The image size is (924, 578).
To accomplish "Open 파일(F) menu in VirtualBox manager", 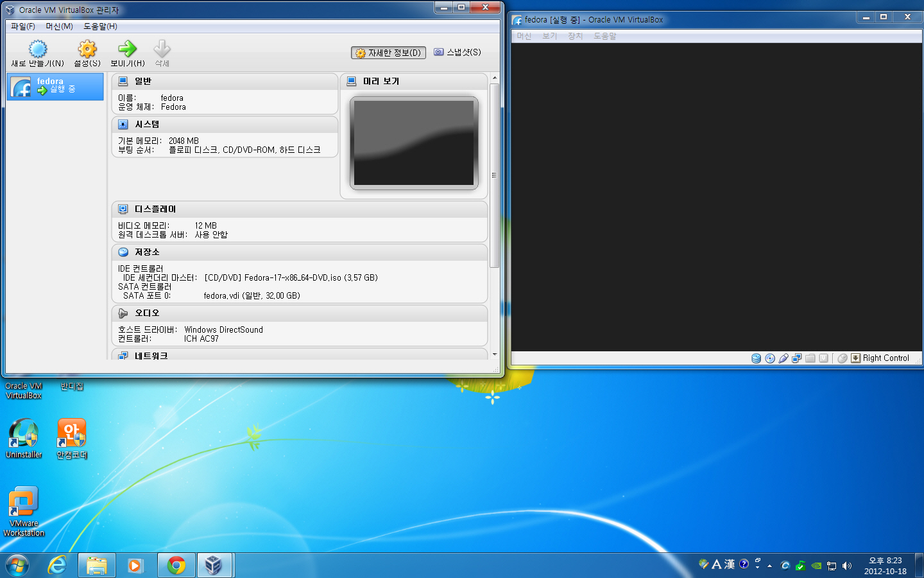I will 23,26.
